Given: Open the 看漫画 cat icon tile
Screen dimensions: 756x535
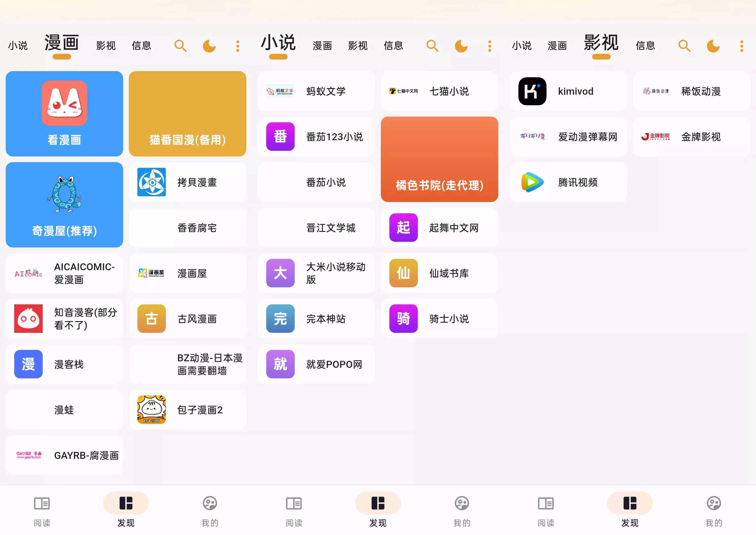Looking at the screenshot, I should (64, 103).
